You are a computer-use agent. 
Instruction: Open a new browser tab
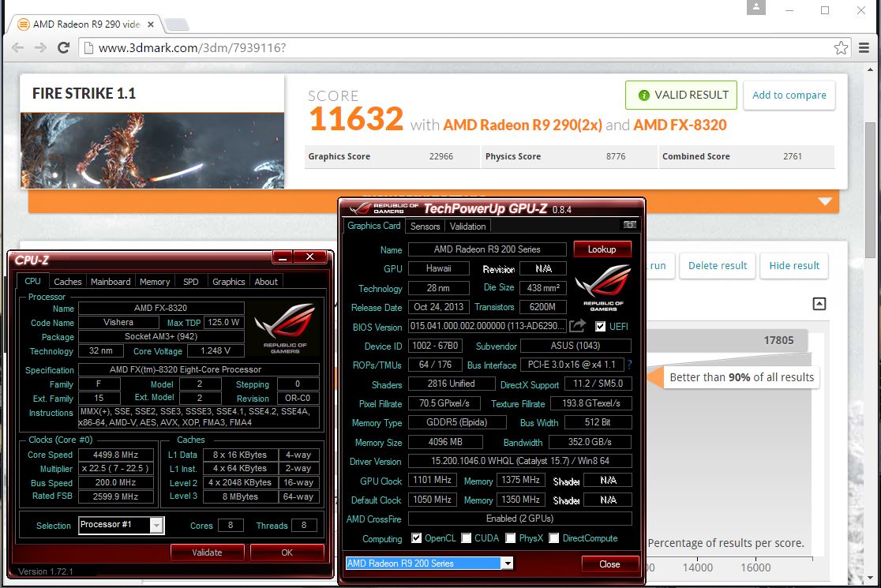176,24
